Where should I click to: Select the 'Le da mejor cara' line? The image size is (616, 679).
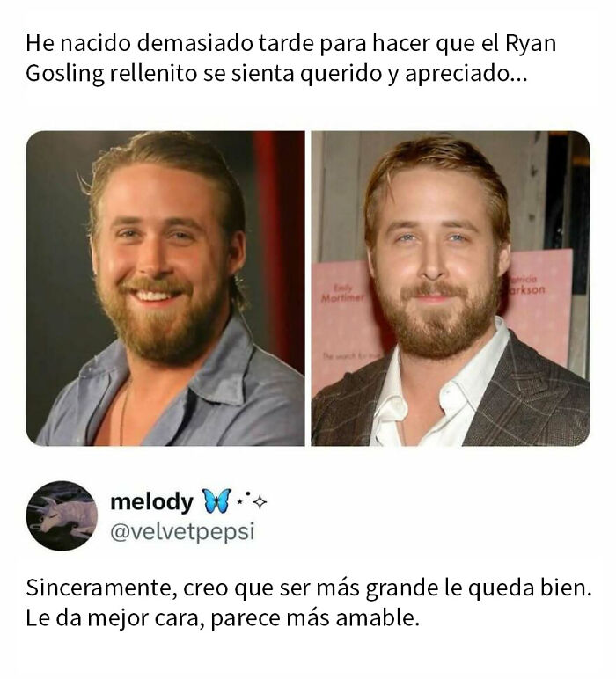pos(224,618)
